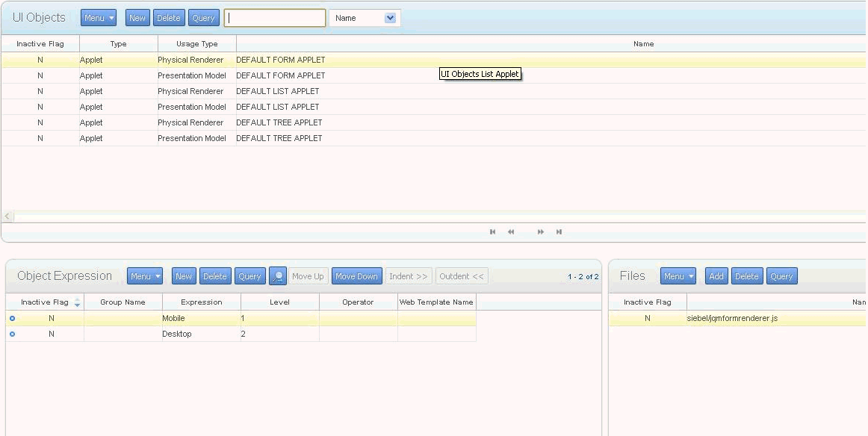Image resolution: width=868 pixels, height=436 pixels.
Task: Open the UI Objects Menu dropdown
Action: click(x=99, y=18)
